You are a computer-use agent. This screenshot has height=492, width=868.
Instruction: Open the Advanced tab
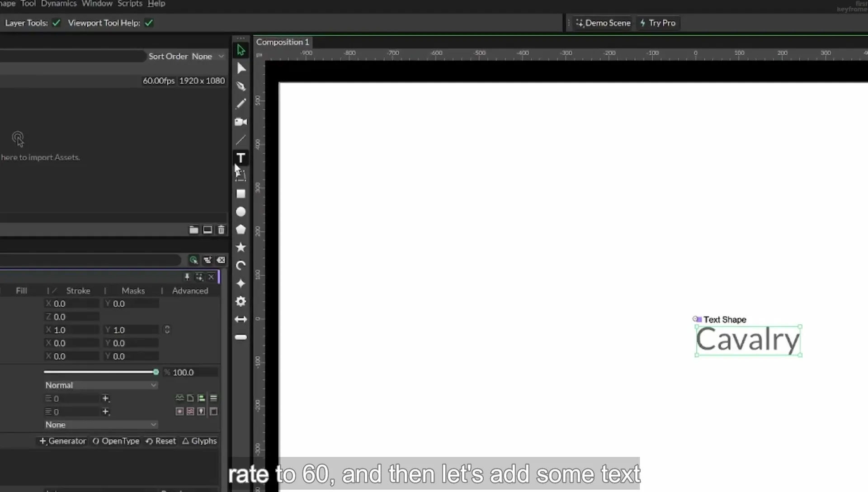pos(190,291)
